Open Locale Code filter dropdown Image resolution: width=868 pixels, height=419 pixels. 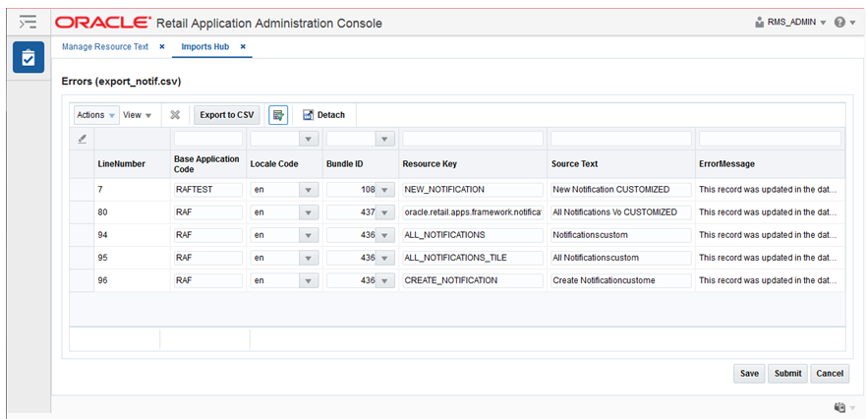309,139
